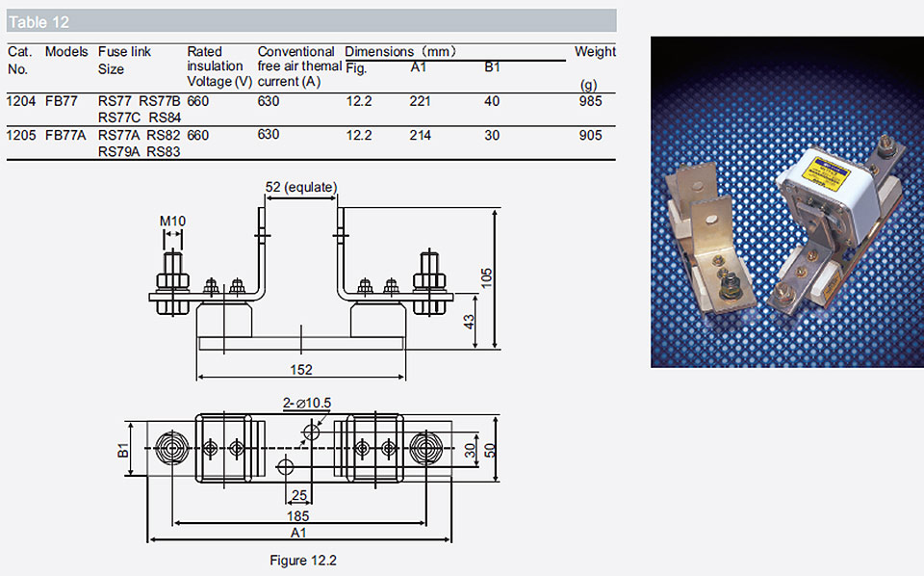
Task: Click the "Figure 12.2" caption
Action: 303,560
